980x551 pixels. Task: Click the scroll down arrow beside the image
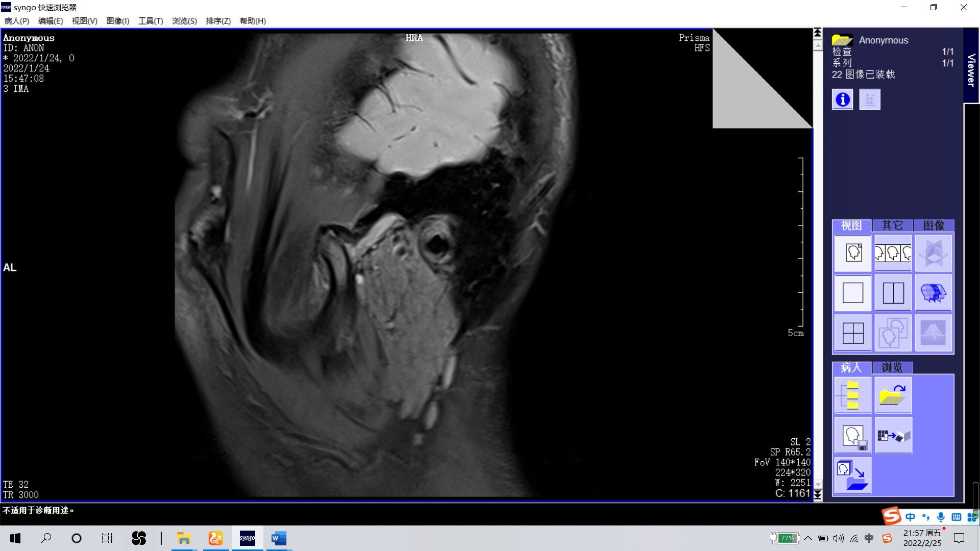point(818,484)
